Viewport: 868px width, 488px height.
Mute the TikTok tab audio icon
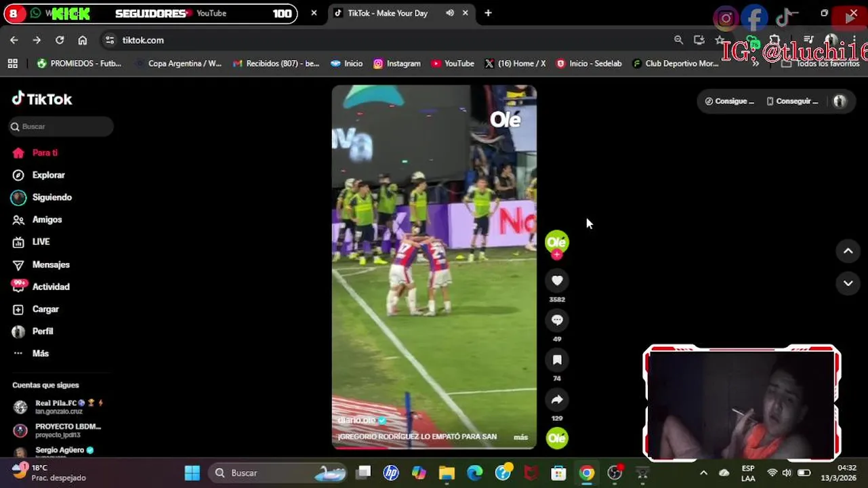450,13
